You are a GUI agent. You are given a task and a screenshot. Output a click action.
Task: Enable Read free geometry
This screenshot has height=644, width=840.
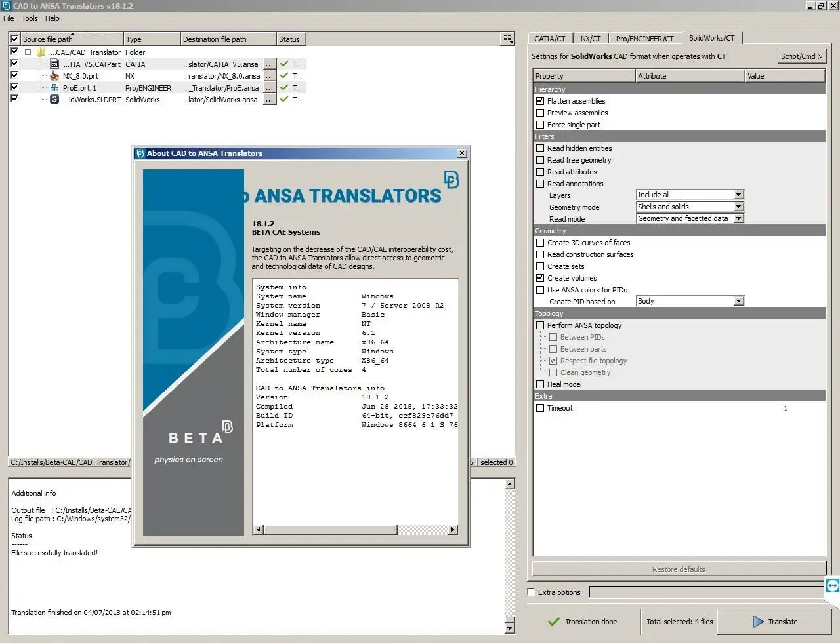tap(540, 160)
